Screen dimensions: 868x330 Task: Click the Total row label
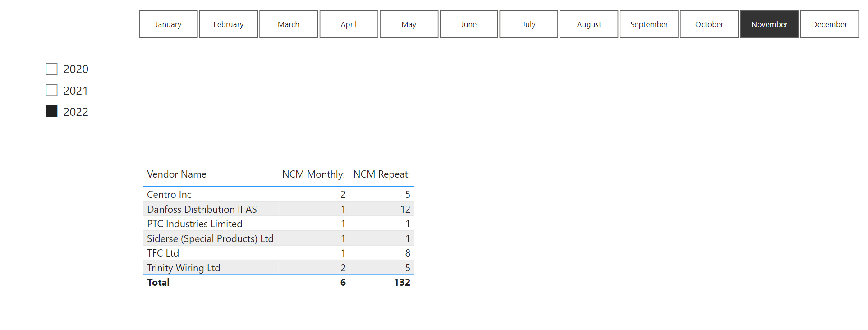[158, 283]
